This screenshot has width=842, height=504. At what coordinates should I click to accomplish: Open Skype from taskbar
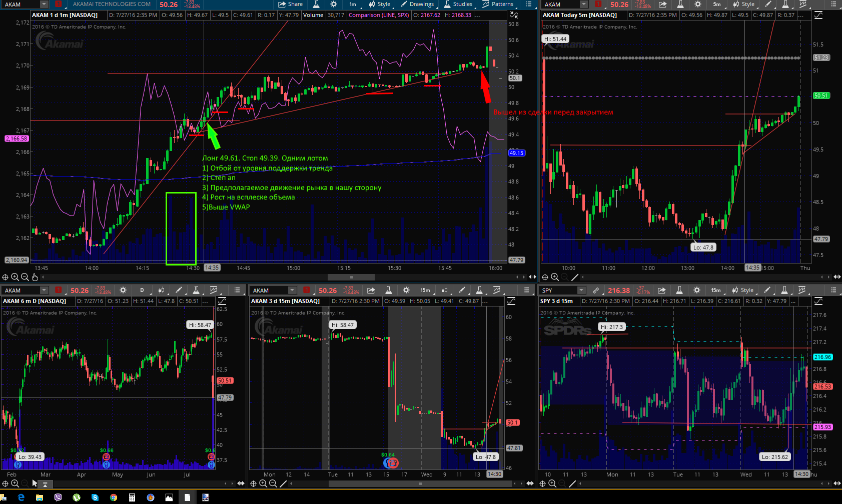point(95,497)
